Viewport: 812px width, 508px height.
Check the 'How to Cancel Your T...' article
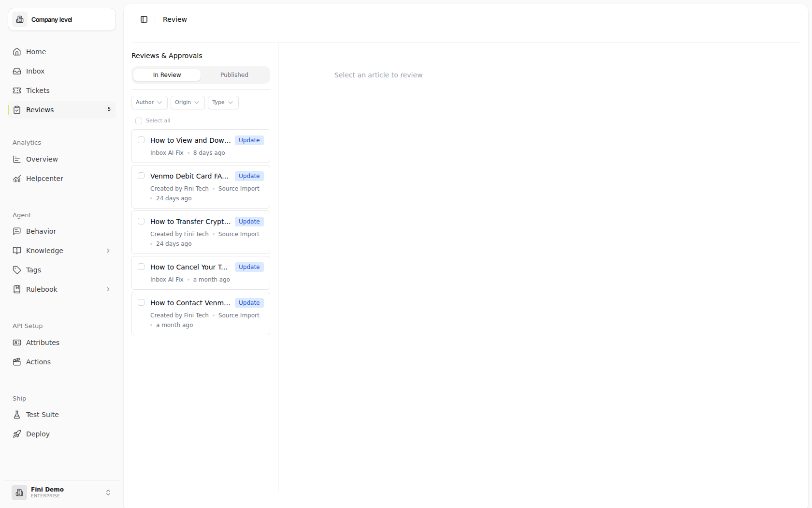pos(141,267)
